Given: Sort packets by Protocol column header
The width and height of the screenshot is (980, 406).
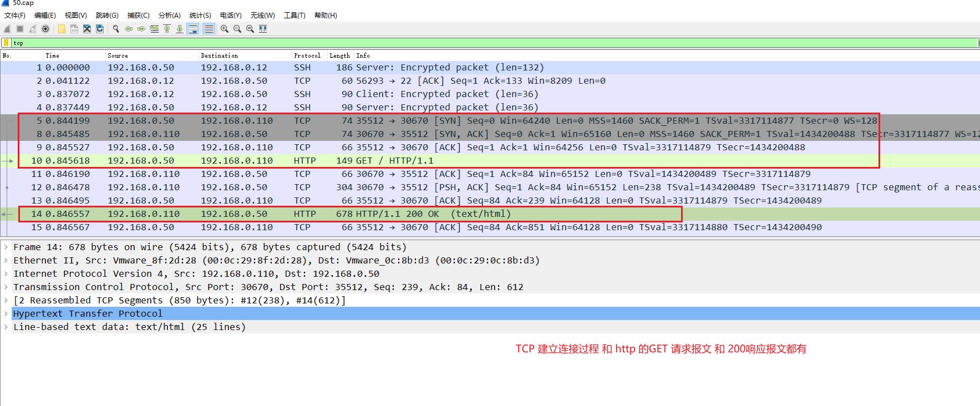Looking at the screenshot, I should pos(309,55).
